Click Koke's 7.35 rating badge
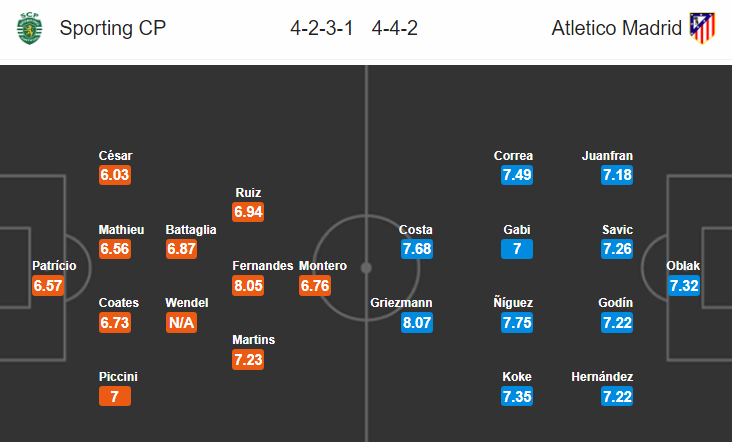732x442 pixels. click(x=517, y=397)
